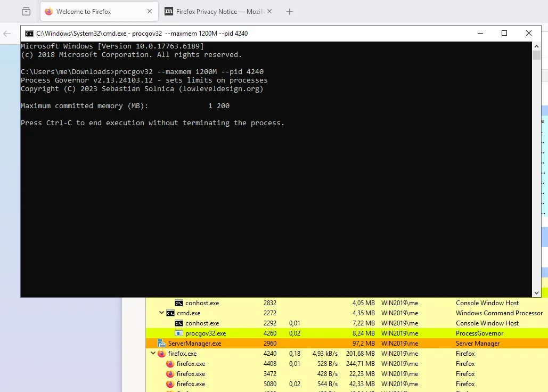Click '8,24 MB' memory value

coord(363,333)
